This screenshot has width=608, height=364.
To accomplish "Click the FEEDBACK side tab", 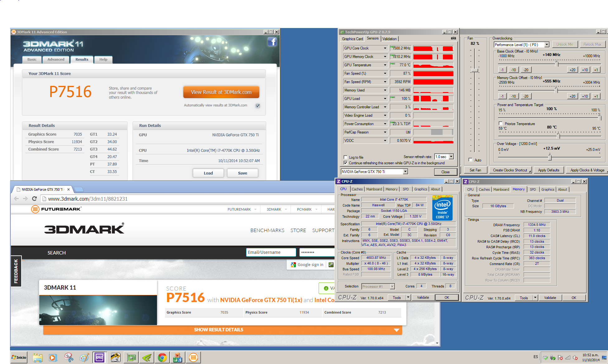I will tap(16, 271).
